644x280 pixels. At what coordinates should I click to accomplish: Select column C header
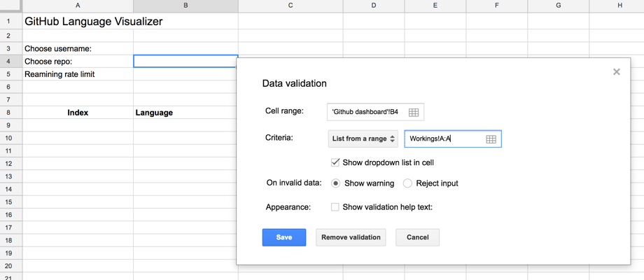pyautogui.click(x=290, y=6)
